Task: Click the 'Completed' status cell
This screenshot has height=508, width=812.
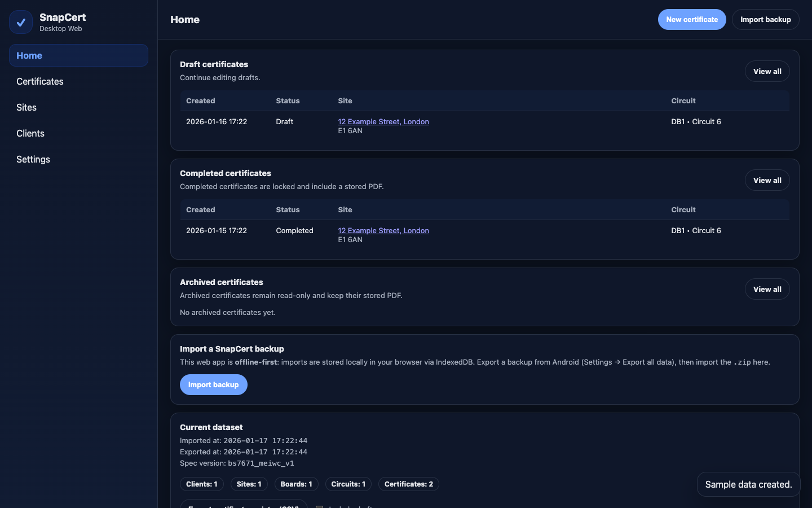Action: 294,230
